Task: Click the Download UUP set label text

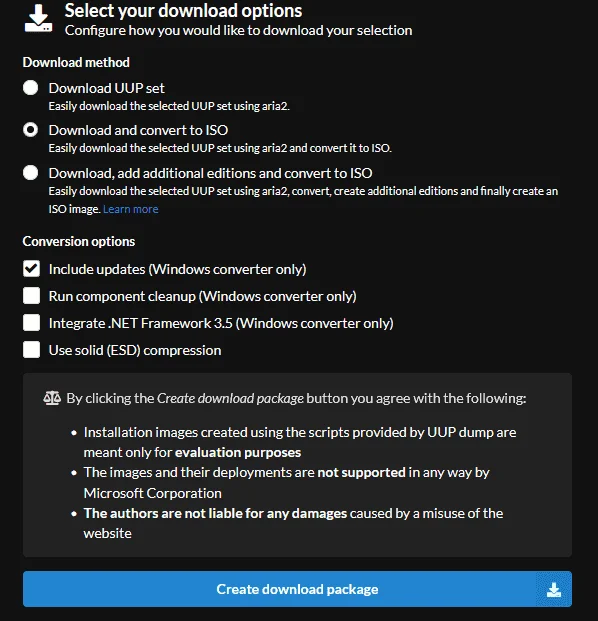Action: pyautogui.click(x=107, y=88)
